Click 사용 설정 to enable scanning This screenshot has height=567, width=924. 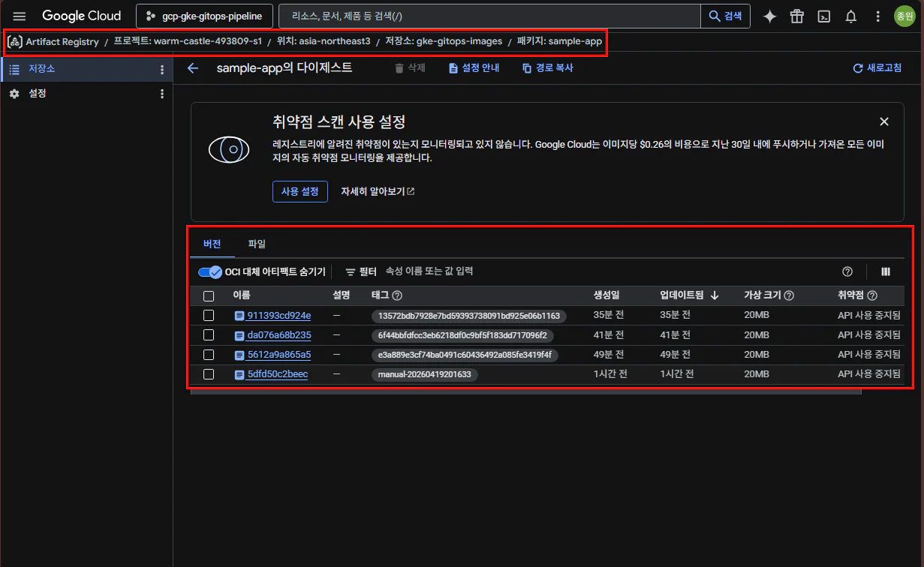point(300,191)
